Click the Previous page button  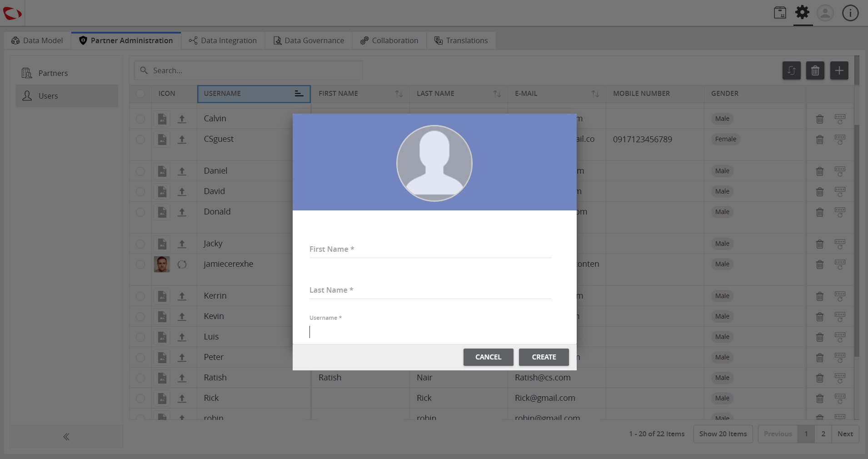pyautogui.click(x=778, y=434)
